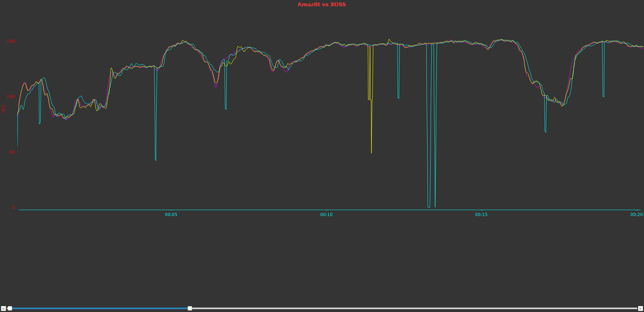Click the left scroll arrow of the range slider
This screenshot has width=644, height=312.
coord(3,308)
